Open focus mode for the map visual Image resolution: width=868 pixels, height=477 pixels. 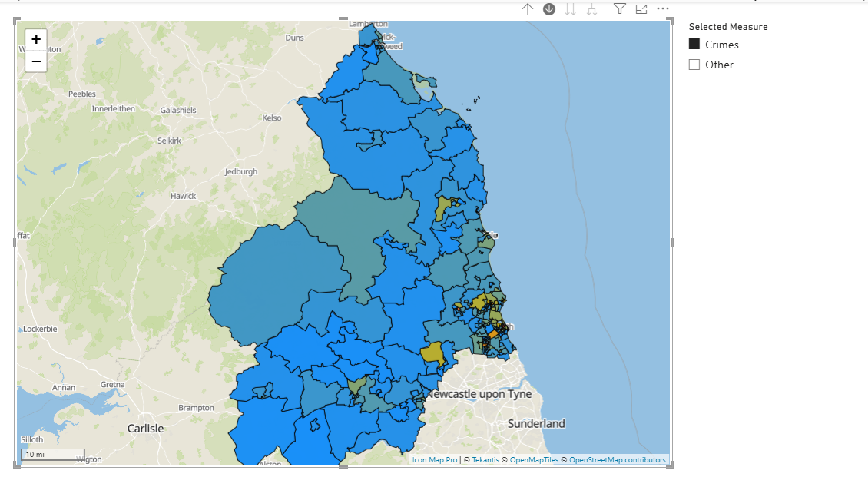(x=641, y=9)
